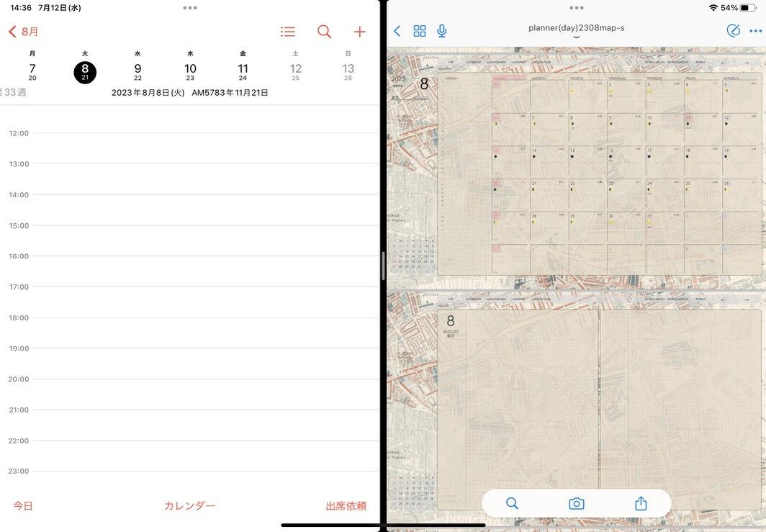The width and height of the screenshot is (766, 532).
Task: Open the camera scan tool
Action: (577, 504)
